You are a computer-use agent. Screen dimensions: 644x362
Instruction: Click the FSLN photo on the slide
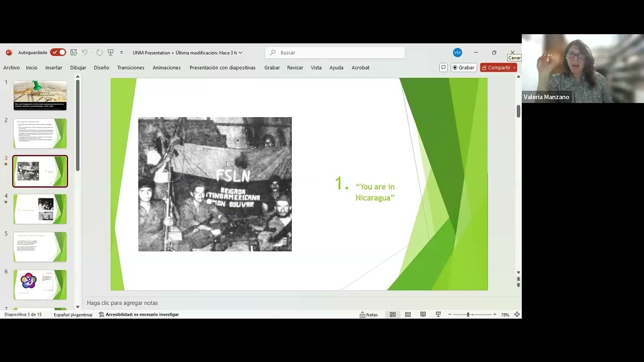215,184
